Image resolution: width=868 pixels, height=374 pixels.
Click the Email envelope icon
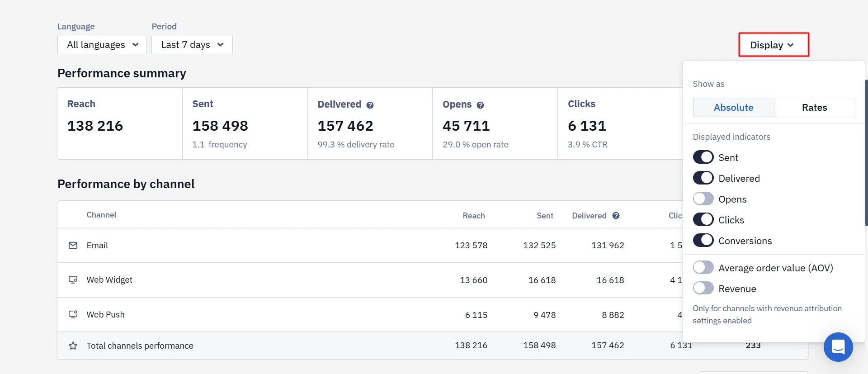73,245
